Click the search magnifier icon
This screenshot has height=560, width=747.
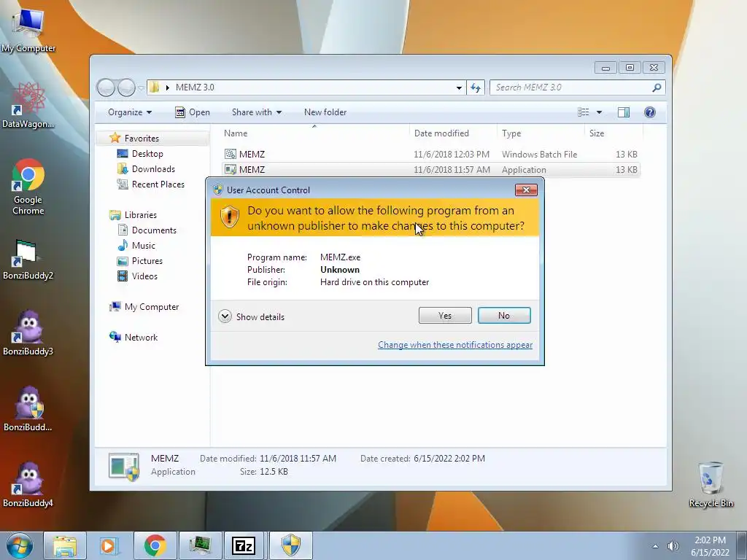click(x=657, y=87)
